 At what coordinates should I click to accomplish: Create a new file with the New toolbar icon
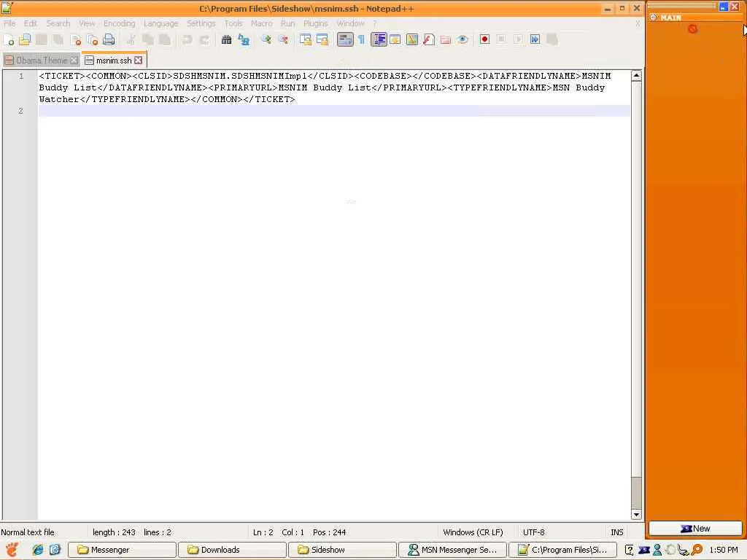tap(9, 39)
